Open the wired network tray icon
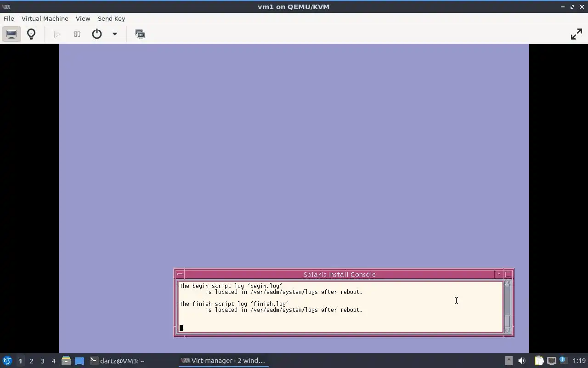 pyautogui.click(x=551, y=361)
